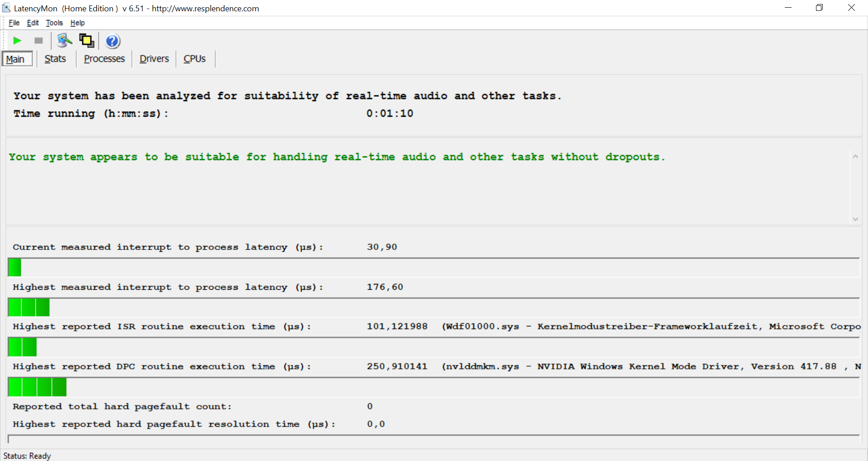
Task: Click the DPC value 250,910141
Action: [397, 367]
